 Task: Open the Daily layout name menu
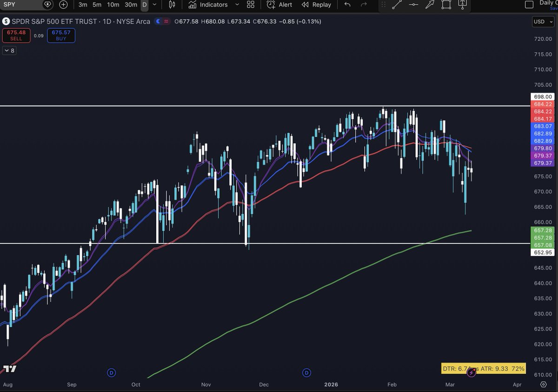coord(549,4)
